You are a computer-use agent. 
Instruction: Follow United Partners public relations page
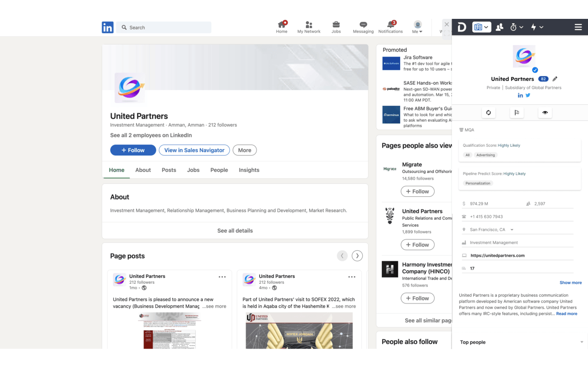(418, 245)
